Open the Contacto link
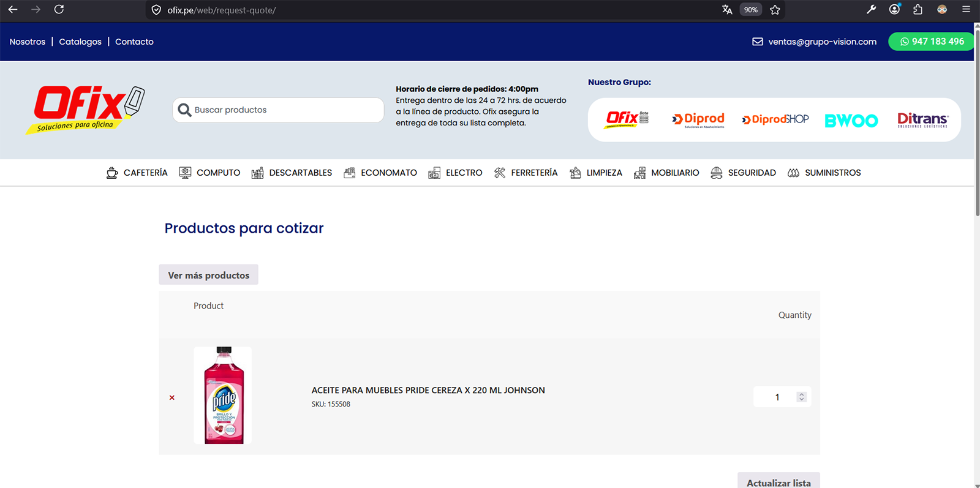 click(134, 42)
